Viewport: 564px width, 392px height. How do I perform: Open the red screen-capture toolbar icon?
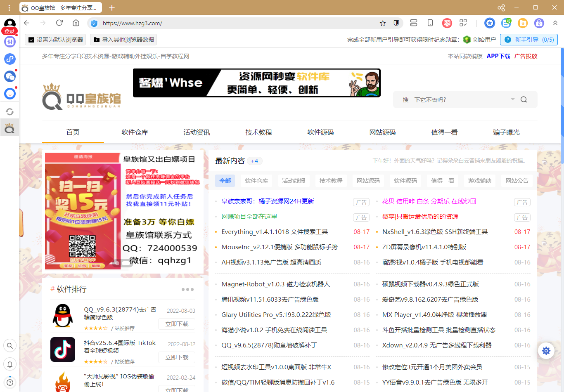coord(447,23)
